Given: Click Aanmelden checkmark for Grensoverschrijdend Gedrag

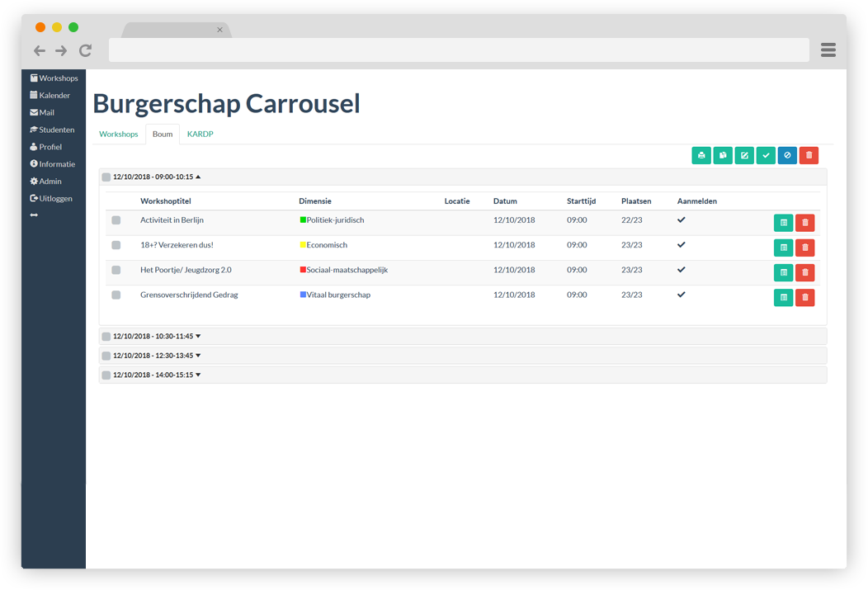Looking at the screenshot, I should pyautogui.click(x=682, y=295).
